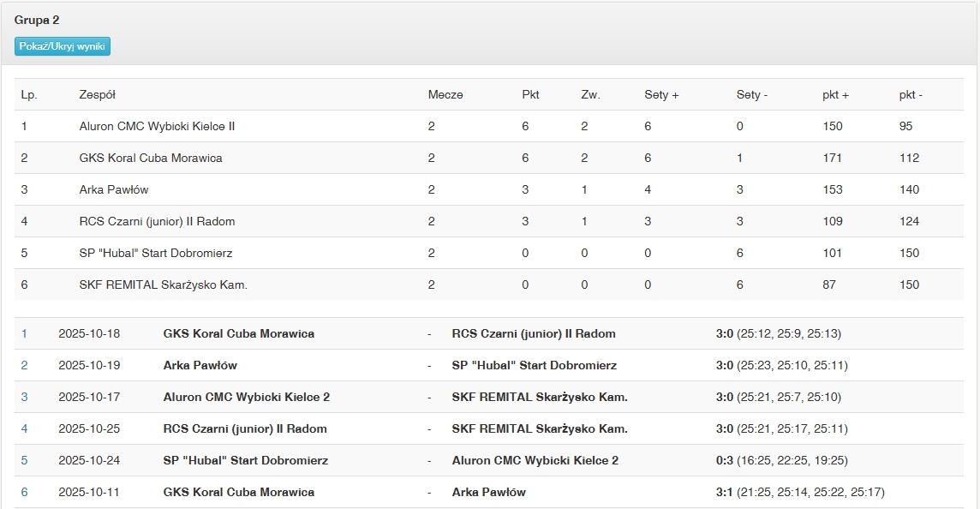The width and height of the screenshot is (980, 509).
Task: Click the Pokaż/Ukryj wyniki button
Action: (x=63, y=46)
